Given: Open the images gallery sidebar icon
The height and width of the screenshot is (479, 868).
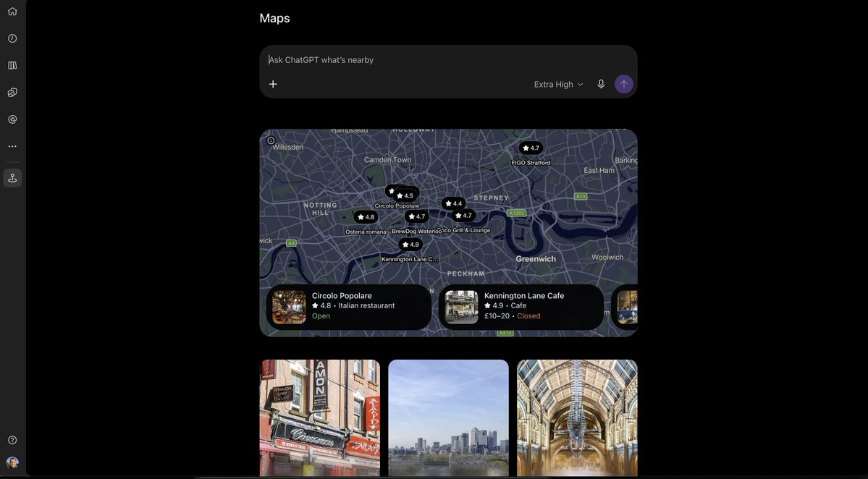Looking at the screenshot, I should click(12, 93).
